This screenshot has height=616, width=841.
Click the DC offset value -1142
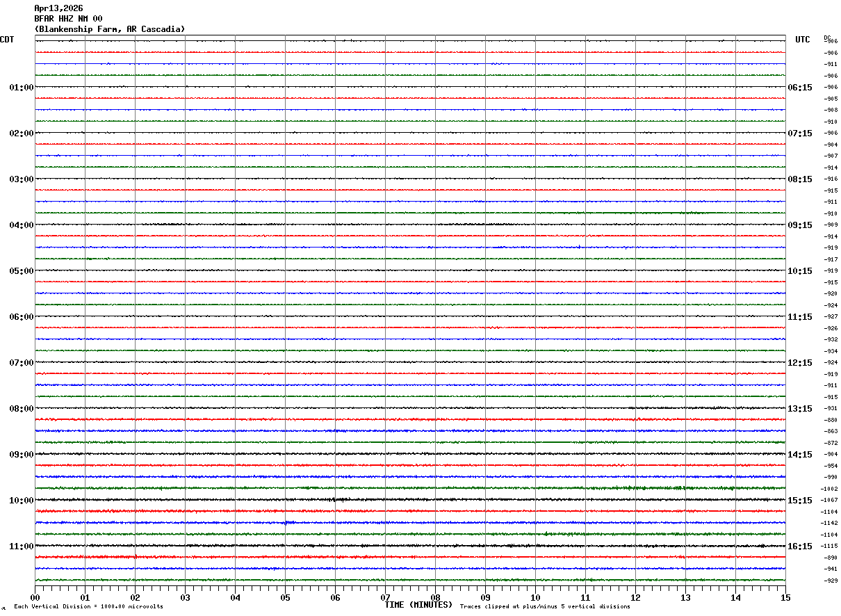[x=830, y=523]
